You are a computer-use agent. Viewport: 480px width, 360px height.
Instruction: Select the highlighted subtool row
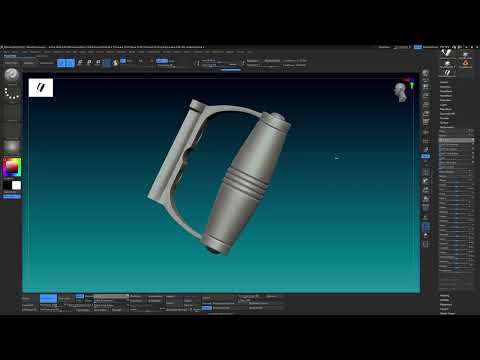[x=456, y=140]
